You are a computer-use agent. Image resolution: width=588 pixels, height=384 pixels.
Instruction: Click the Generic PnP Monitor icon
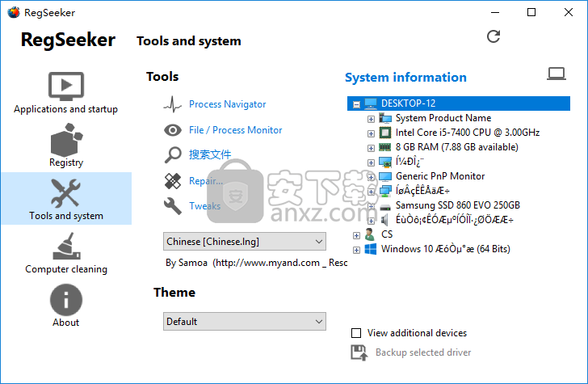(385, 176)
